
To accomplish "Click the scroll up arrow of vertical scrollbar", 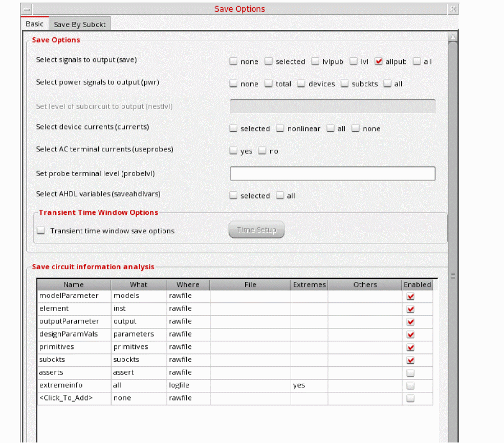I will point(452,37).
